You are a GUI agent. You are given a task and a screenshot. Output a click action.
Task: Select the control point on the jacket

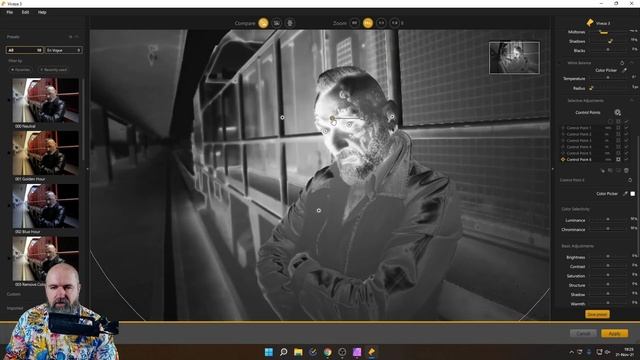tap(319, 211)
